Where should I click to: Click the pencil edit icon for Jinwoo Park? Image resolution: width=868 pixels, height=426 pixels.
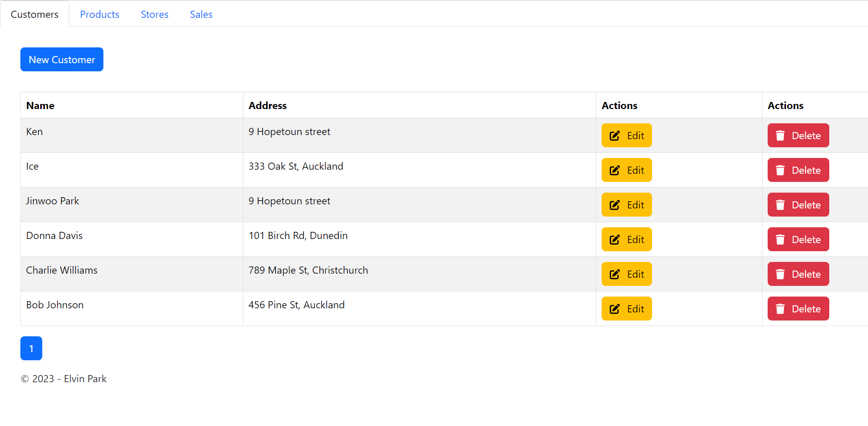tap(615, 205)
